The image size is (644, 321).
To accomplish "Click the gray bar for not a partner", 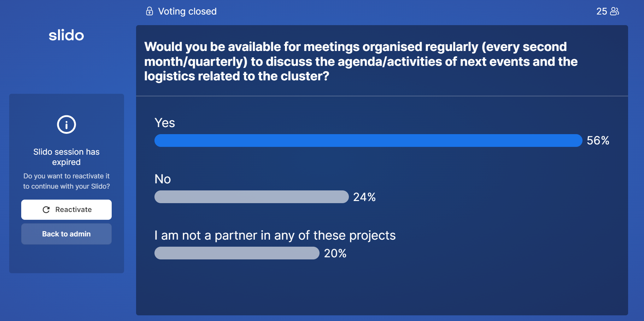I will point(237,253).
